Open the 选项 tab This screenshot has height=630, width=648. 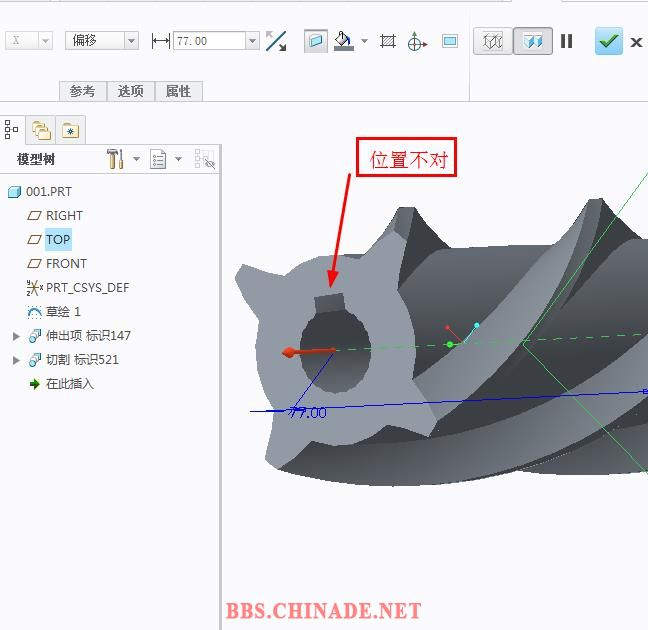click(130, 91)
